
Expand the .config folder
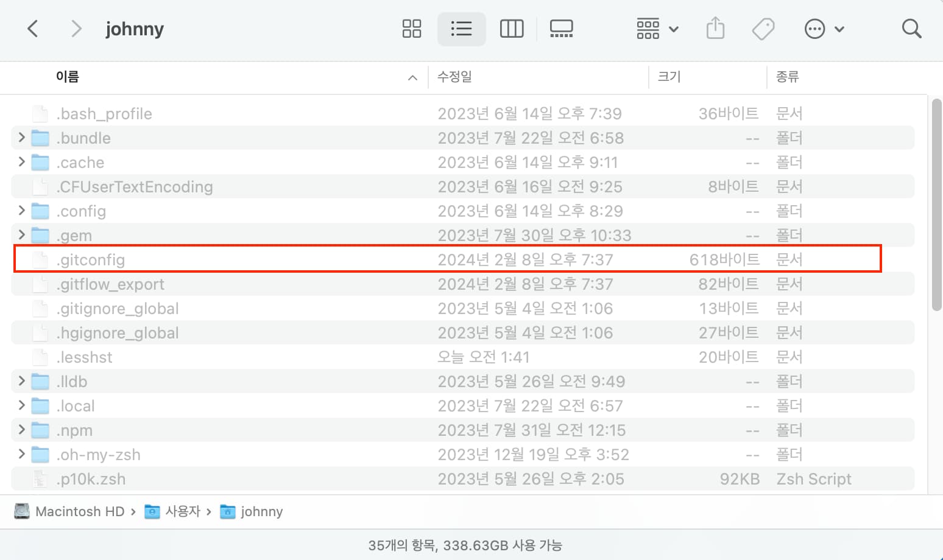tap(22, 211)
